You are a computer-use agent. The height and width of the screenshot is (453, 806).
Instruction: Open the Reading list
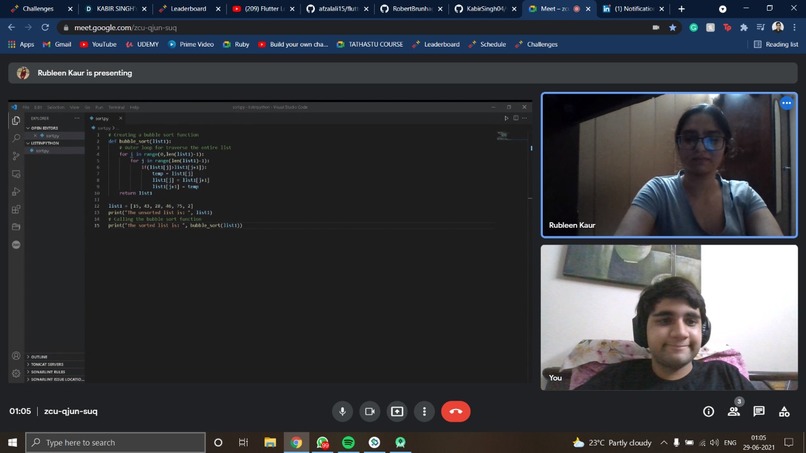pyautogui.click(x=776, y=44)
